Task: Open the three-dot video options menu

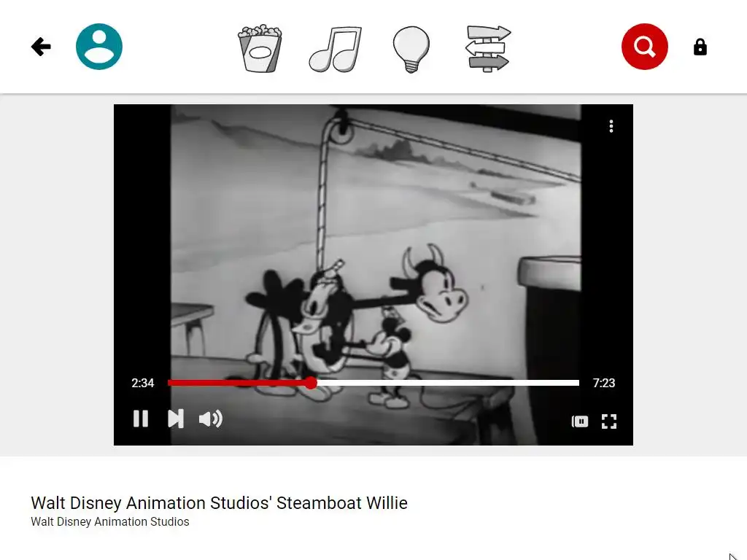Action: click(x=611, y=126)
